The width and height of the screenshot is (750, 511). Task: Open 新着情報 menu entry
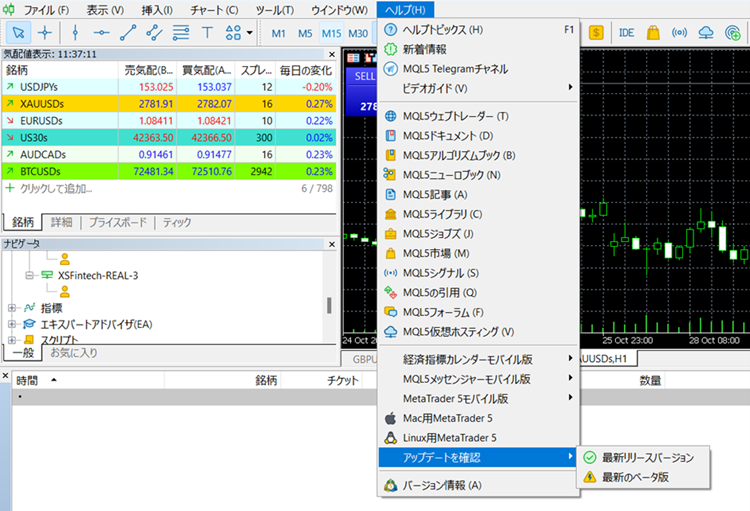click(x=479, y=49)
